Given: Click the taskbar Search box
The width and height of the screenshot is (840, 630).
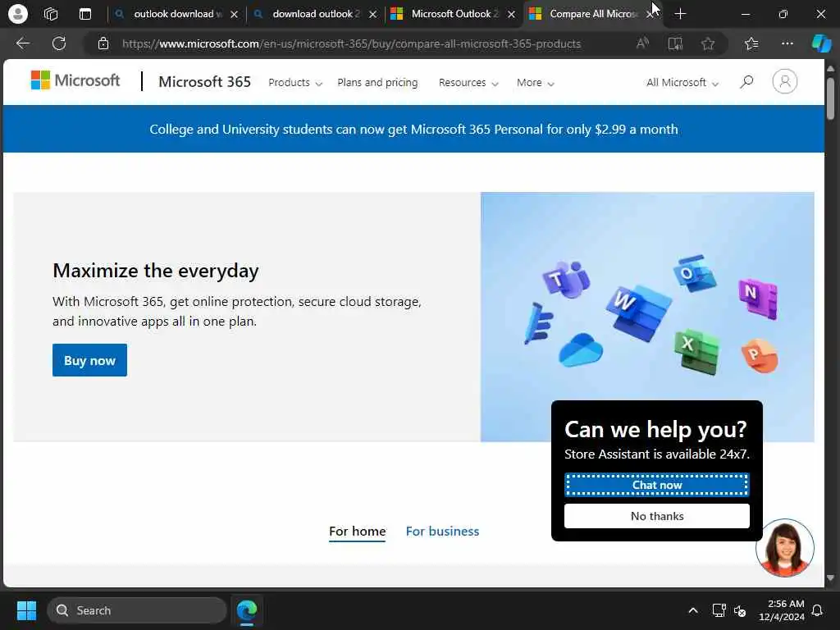Looking at the screenshot, I should coord(137,610).
